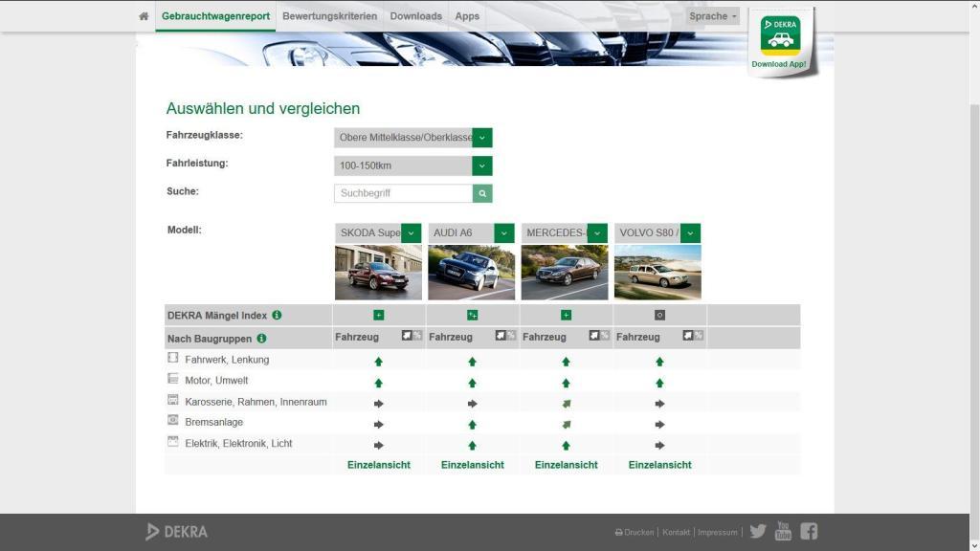
Task: Open Einzelansicht for the Skoda
Action: [379, 465]
